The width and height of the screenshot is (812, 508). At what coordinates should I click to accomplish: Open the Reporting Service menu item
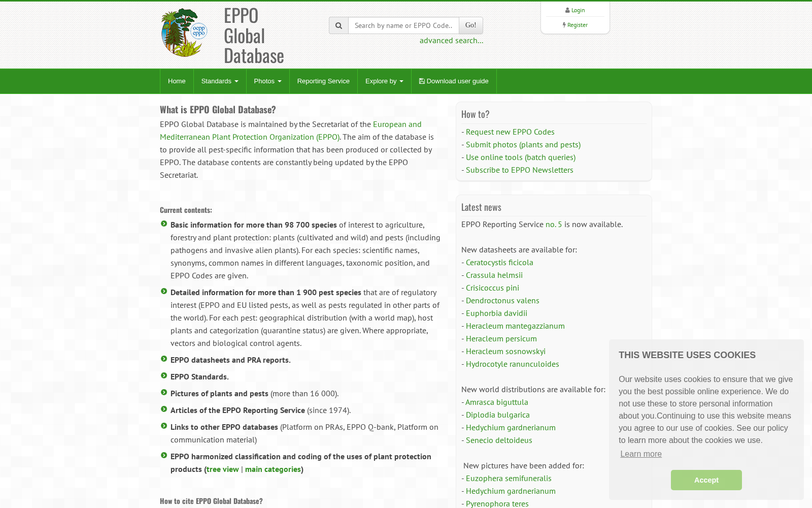(x=323, y=81)
